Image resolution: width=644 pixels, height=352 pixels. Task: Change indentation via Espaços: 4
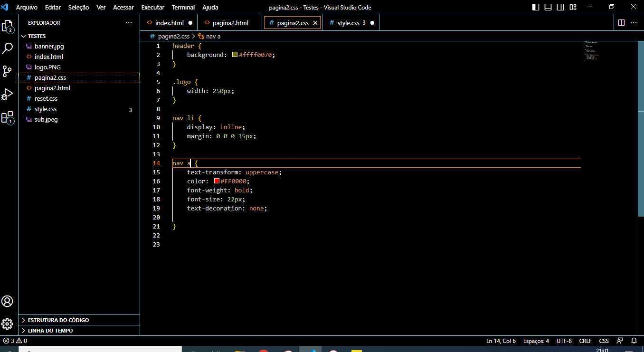tap(536, 341)
